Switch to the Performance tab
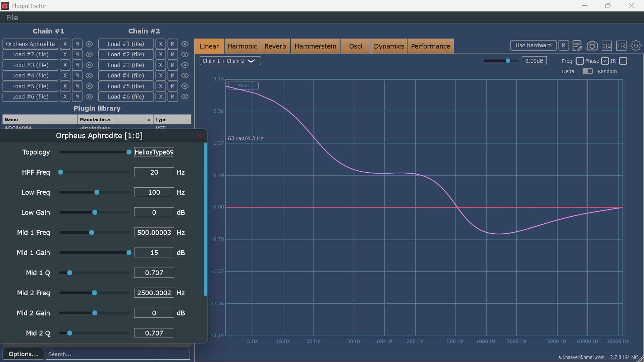 430,46
